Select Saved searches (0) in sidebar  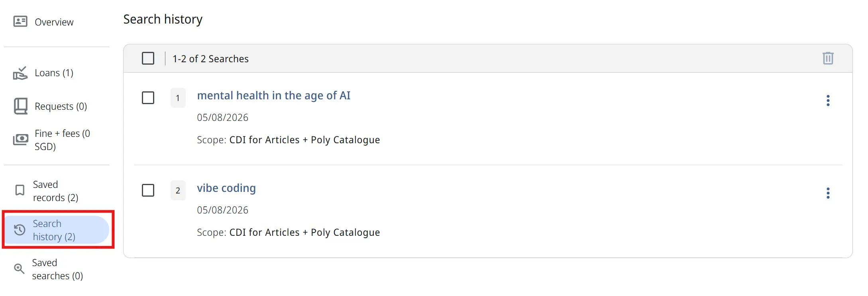tap(57, 269)
